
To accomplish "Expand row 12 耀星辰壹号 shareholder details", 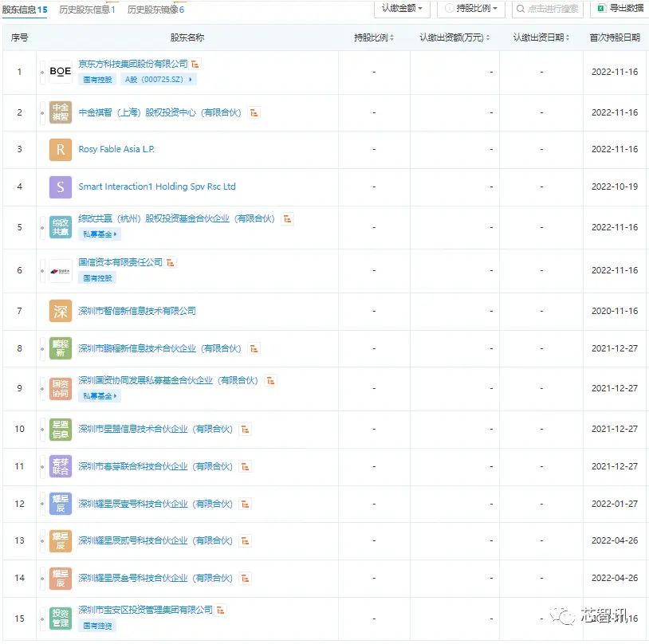I will (x=42, y=504).
